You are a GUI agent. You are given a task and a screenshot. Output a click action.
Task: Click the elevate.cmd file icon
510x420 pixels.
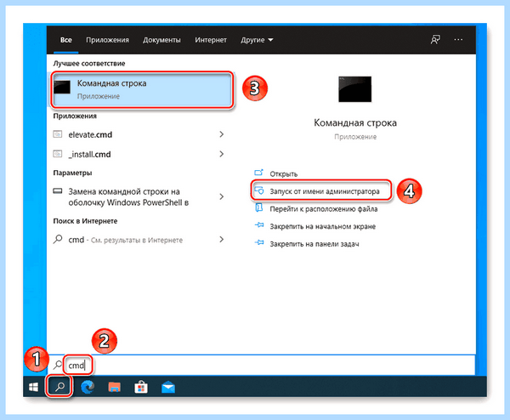pos(58,134)
